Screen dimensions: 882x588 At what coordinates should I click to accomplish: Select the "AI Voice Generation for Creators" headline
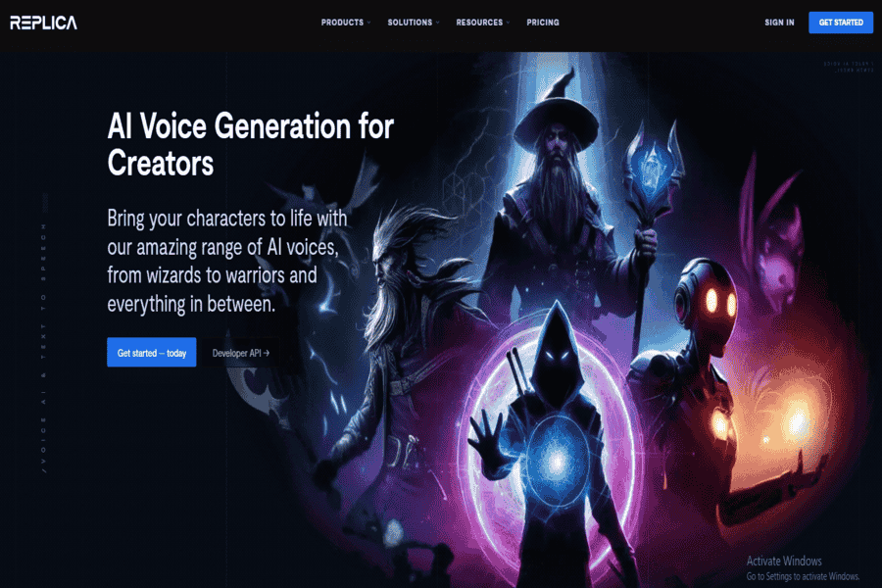(250, 144)
